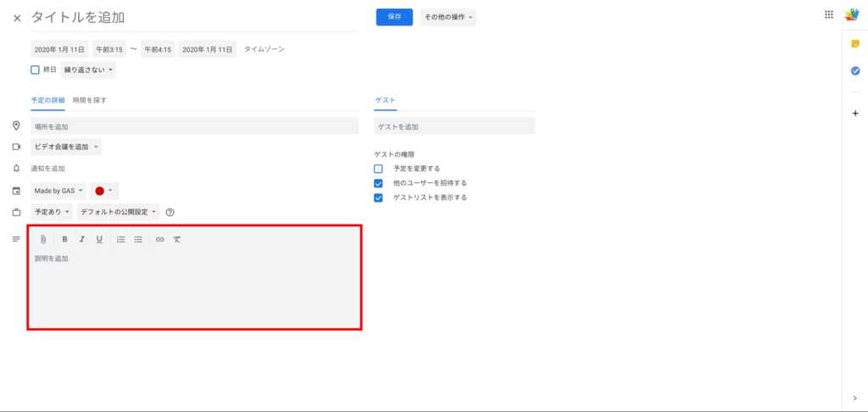
Task: Select the ゲスト tab
Action: pos(386,100)
